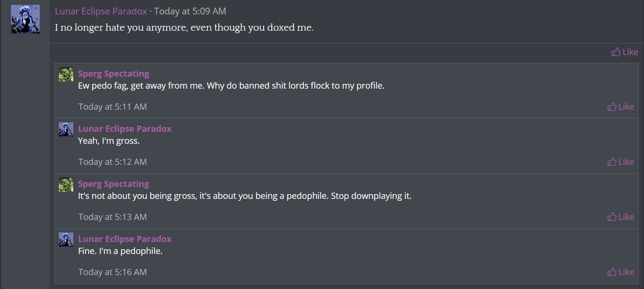Screen dimensions: 644x289
Task: Click the 'Today at 5:16 AM' comment timestamp
Action: pos(112,272)
